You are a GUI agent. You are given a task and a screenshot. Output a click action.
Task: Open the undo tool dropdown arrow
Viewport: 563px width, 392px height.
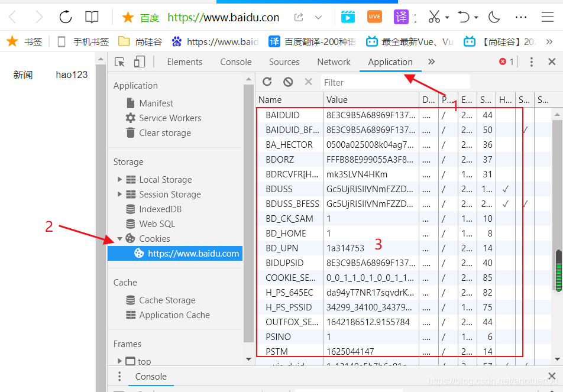476,17
